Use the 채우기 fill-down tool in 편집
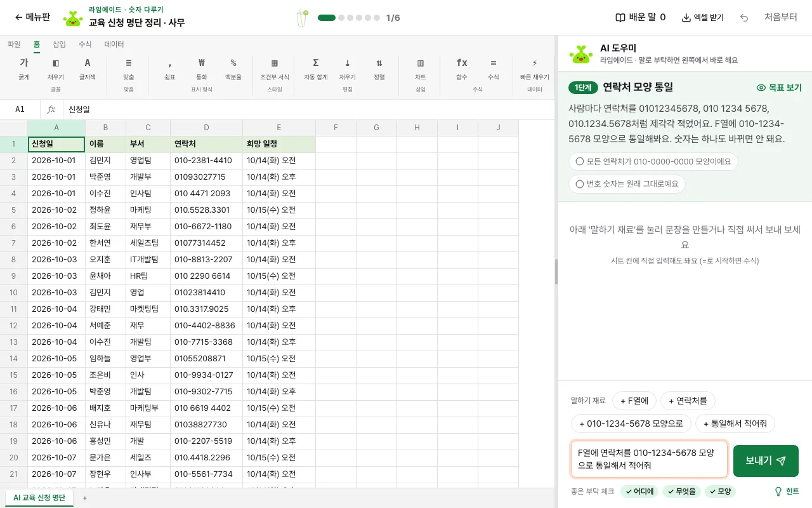This screenshot has height=508, width=812. pyautogui.click(x=348, y=69)
